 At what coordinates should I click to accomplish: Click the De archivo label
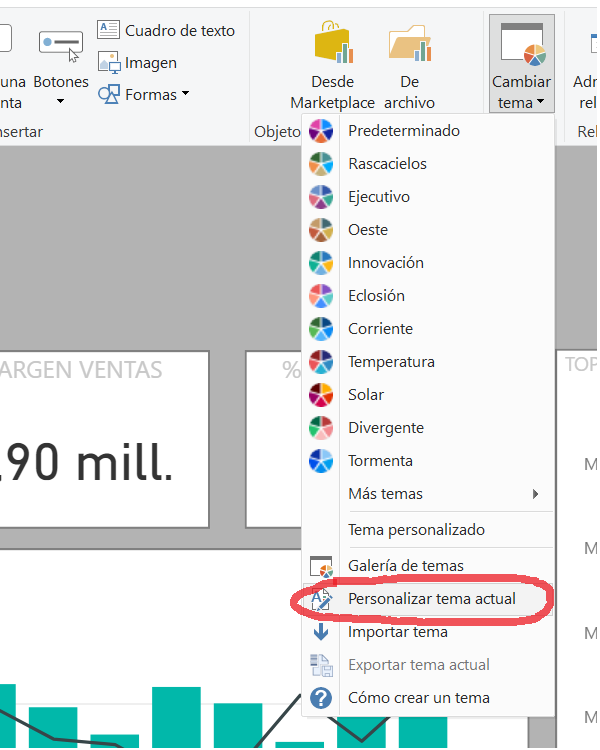[x=410, y=92]
